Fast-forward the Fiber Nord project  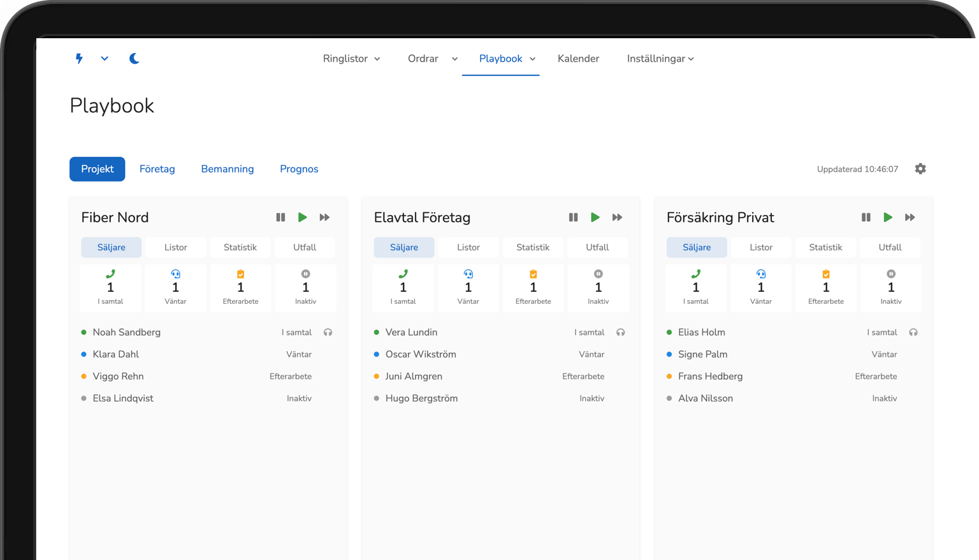point(324,217)
